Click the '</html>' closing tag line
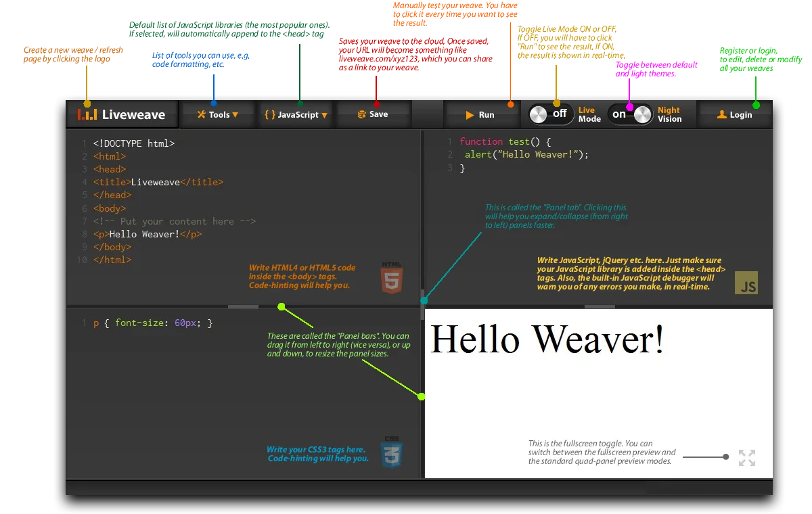The image size is (812, 514). point(112,260)
